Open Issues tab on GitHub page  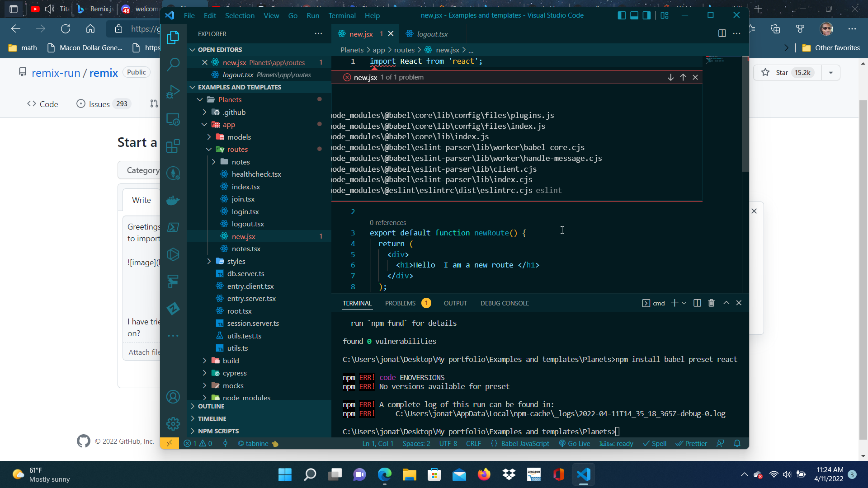[104, 104]
